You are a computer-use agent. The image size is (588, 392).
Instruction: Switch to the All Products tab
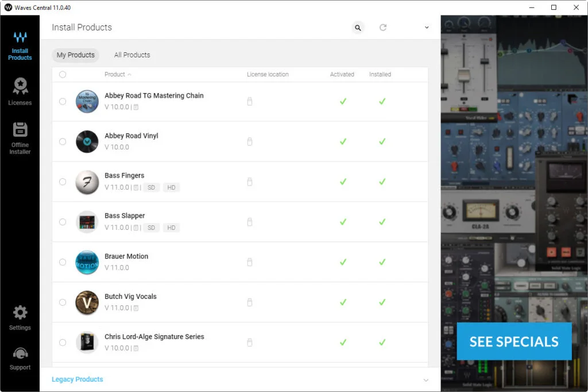point(132,55)
